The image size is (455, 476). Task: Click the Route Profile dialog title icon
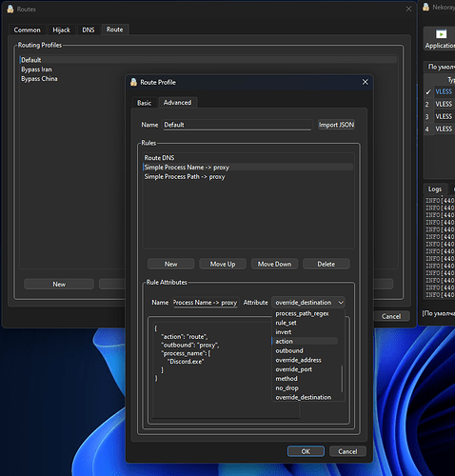pyautogui.click(x=133, y=82)
